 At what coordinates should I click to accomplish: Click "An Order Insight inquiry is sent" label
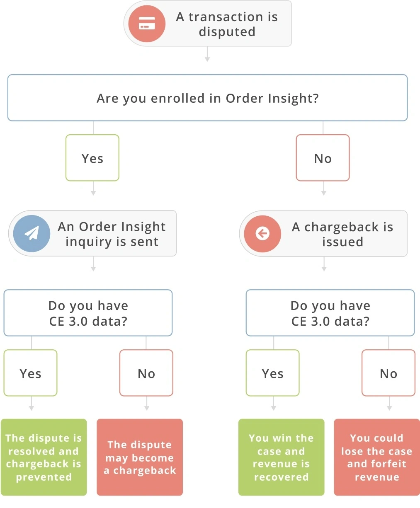(x=112, y=234)
